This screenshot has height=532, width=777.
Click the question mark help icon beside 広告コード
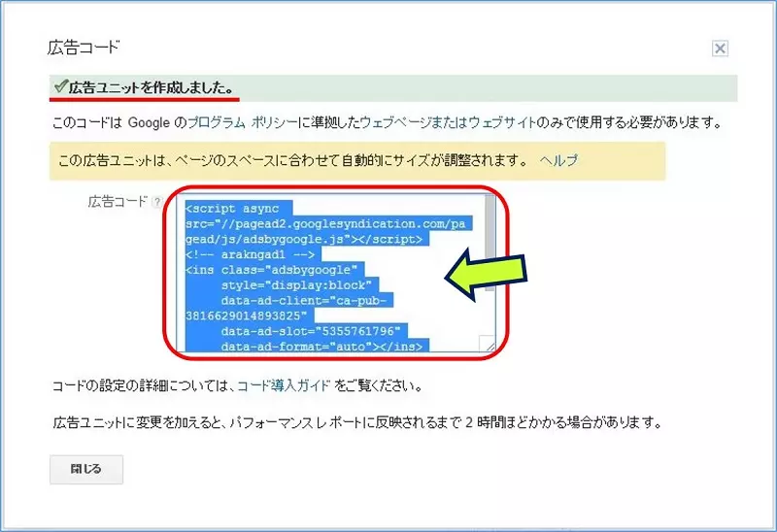click(x=157, y=202)
